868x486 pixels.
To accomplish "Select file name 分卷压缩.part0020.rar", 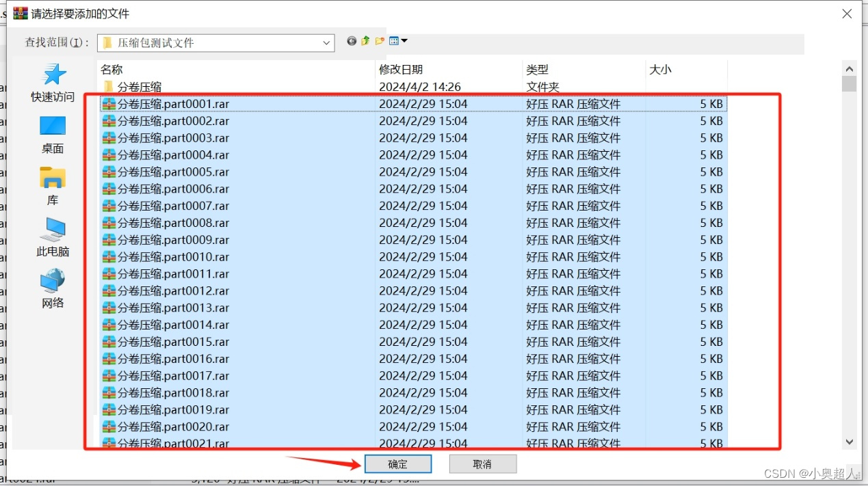I will 174,427.
